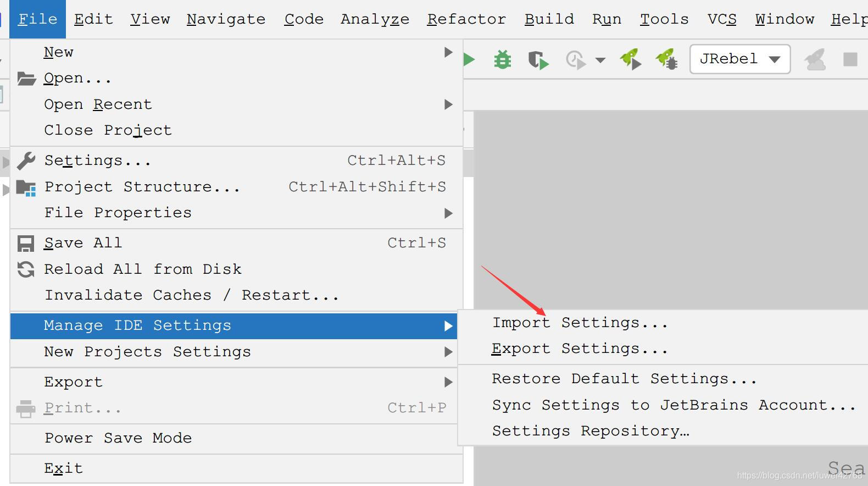This screenshot has height=486, width=868.
Task: Open Settings... entry
Action: coord(236,161)
